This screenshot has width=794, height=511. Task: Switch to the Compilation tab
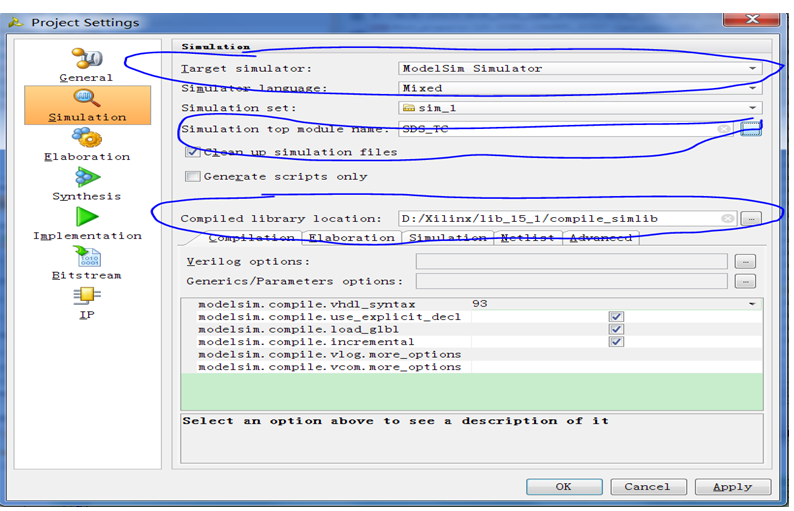pos(251,238)
